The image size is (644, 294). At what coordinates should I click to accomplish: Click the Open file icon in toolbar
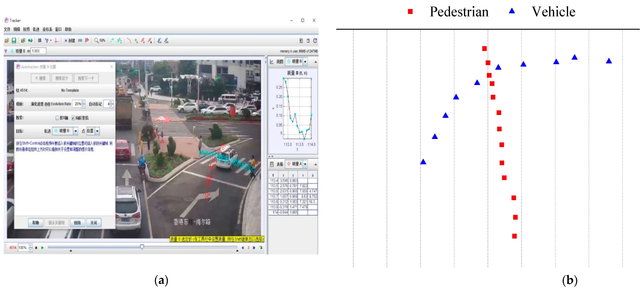(x=7, y=40)
